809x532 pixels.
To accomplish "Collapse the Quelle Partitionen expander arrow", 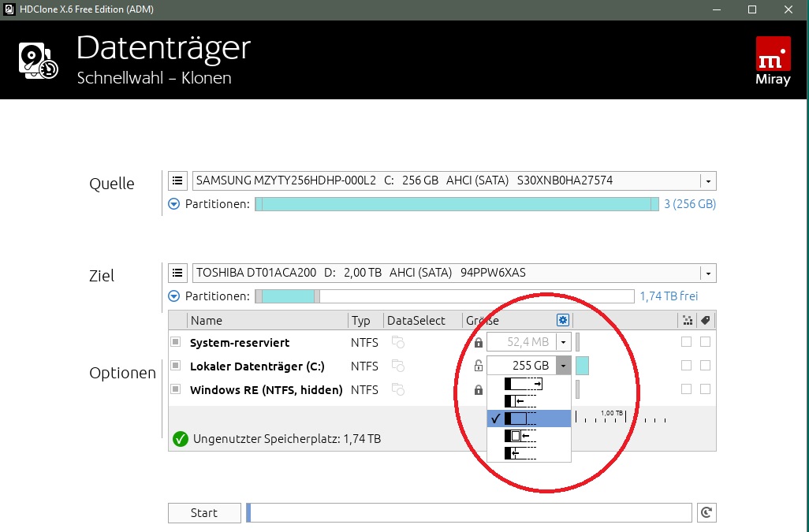I will tap(174, 204).
